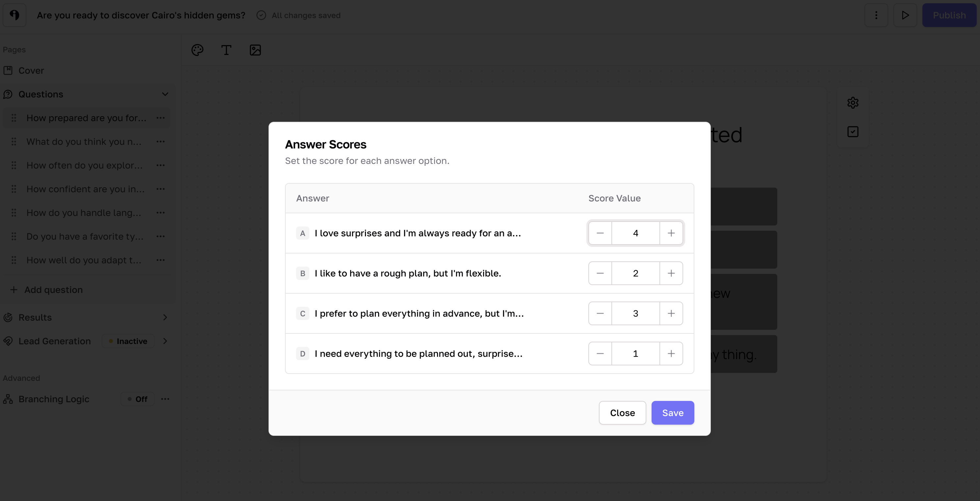This screenshot has height=501, width=980.
Task: Open the three-dot menu in top bar
Action: tap(876, 15)
